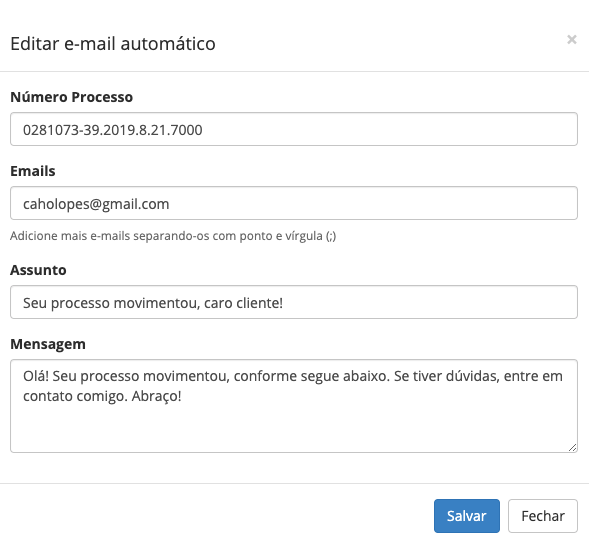
Task: Close the dialog with the X icon
Action: pos(571,39)
